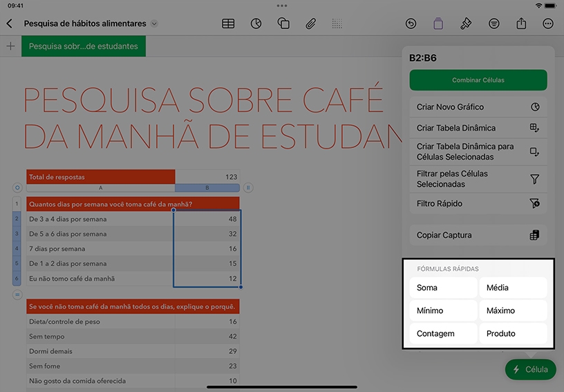Apply the Soma quick formula
This screenshot has width=564, height=392.
[x=443, y=288]
